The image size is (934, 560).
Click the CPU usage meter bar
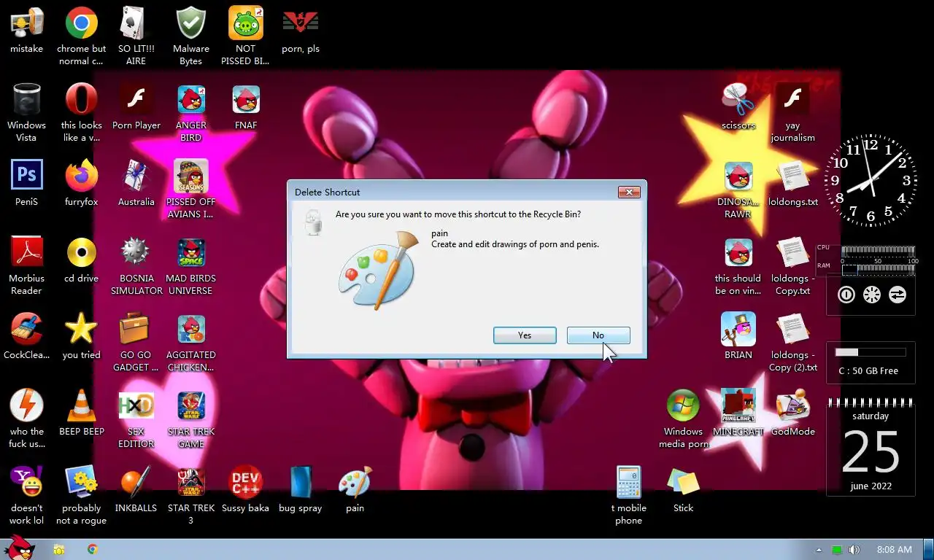(878, 250)
